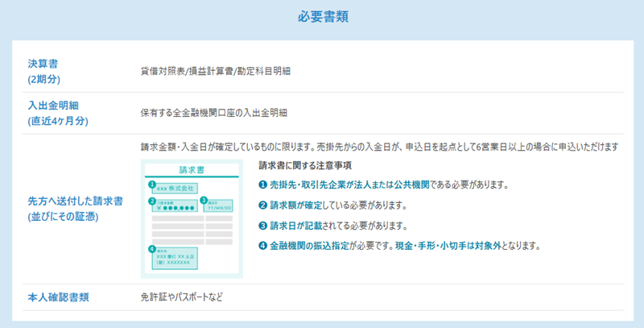
Task: Click the 請求書 title on the invoice image
Action: pos(190,170)
